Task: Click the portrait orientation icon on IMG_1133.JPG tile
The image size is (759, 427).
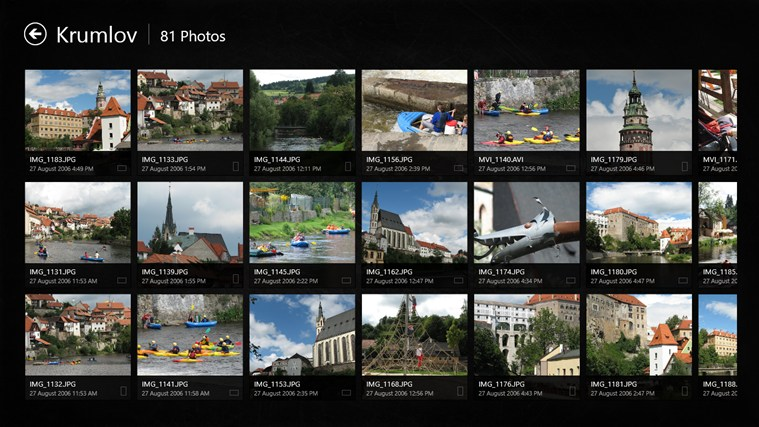Action: click(x=236, y=167)
